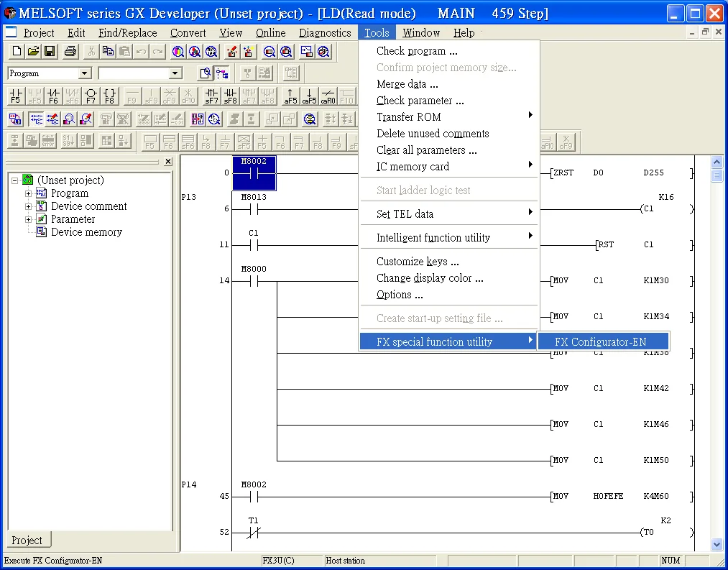Choose FX Configurator-EN from submenu
This screenshot has height=570, width=728.
click(603, 342)
